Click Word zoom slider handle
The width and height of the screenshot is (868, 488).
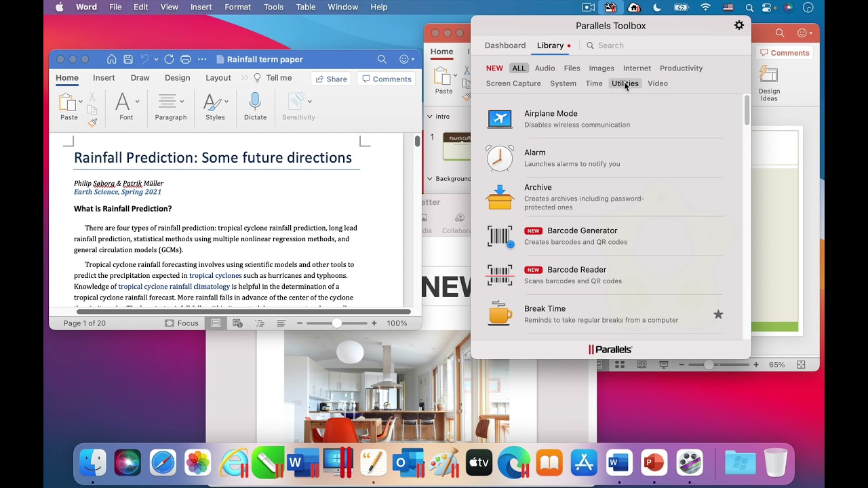[x=337, y=323]
